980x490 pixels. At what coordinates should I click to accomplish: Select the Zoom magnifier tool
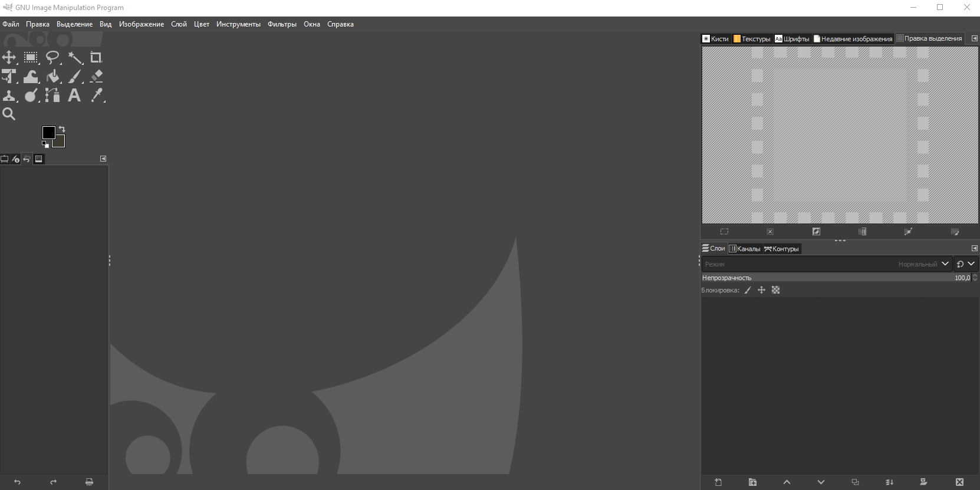point(9,114)
